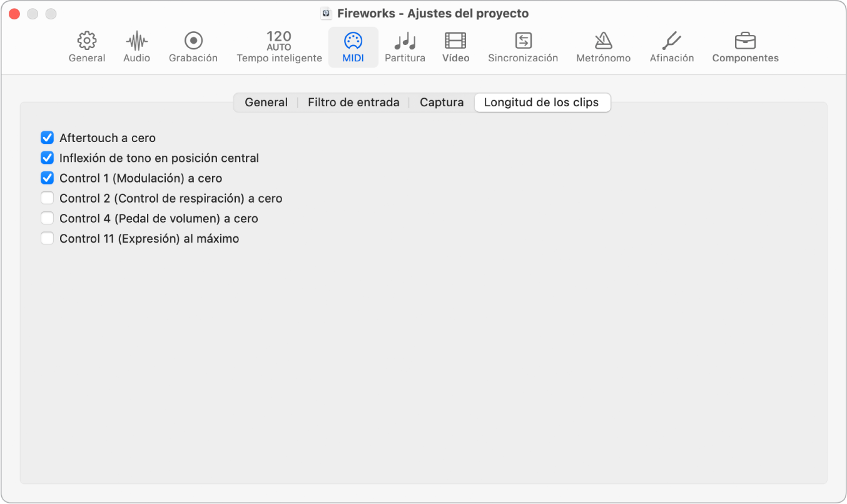This screenshot has width=847, height=504.
Task: Disable Inflexión de tono en posición central
Action: 48,158
